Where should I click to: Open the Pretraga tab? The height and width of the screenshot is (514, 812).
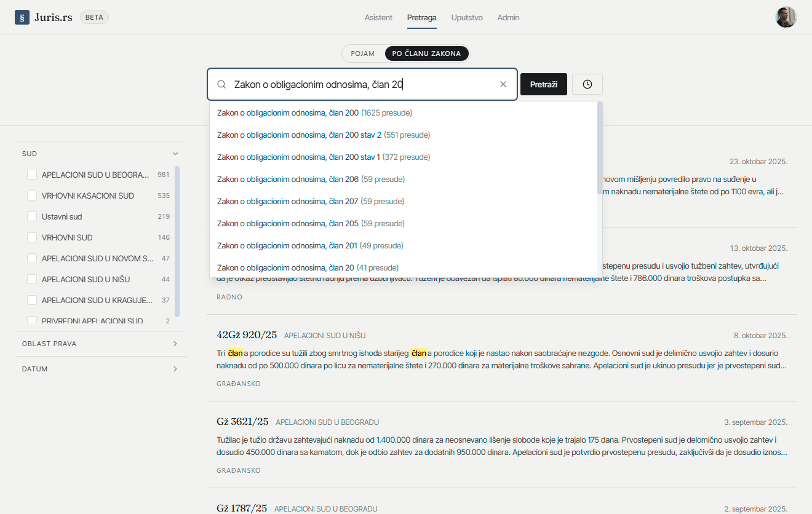click(x=422, y=17)
